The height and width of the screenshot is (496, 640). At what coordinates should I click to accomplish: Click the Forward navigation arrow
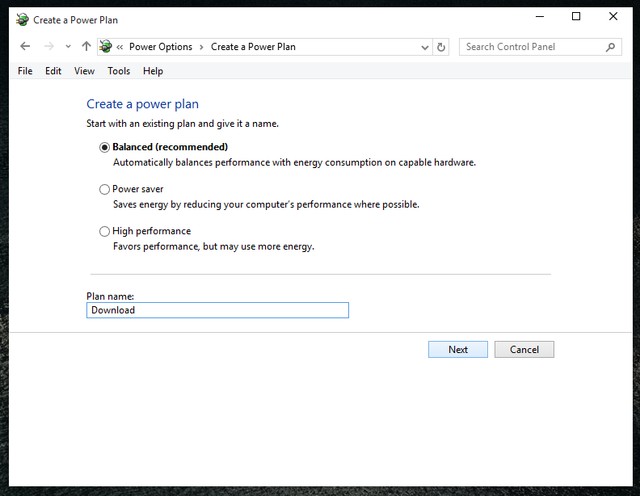pos(49,46)
